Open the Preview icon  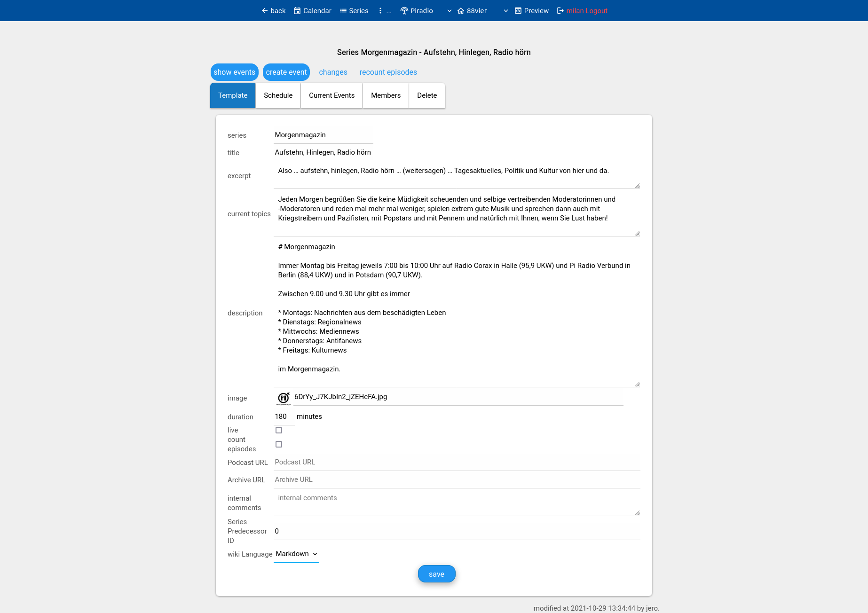tap(518, 11)
